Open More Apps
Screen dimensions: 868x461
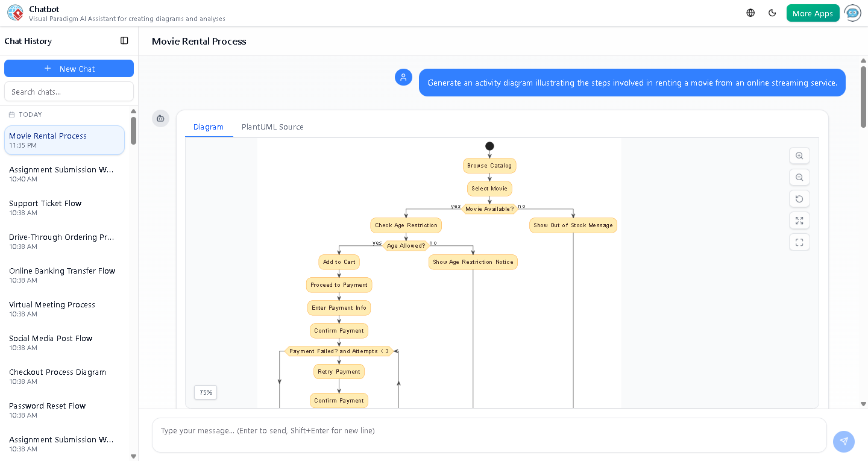(813, 12)
